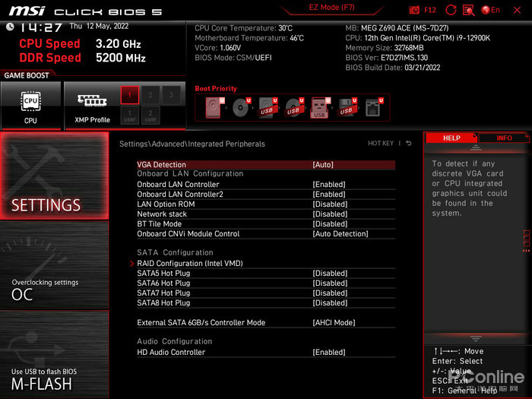Screen dimensions: 532x399
Task: Change BT Tile Mode [Disabled] value
Action: 266,223
